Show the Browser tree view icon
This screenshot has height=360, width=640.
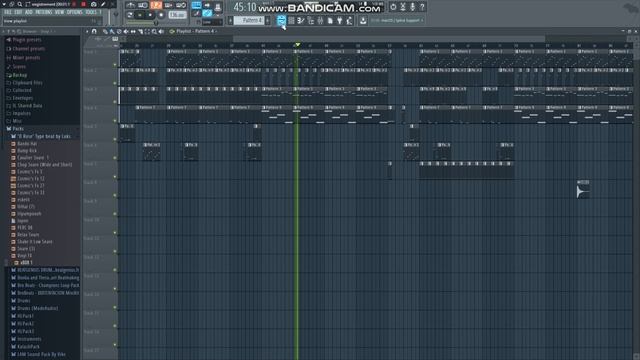coord(311,20)
